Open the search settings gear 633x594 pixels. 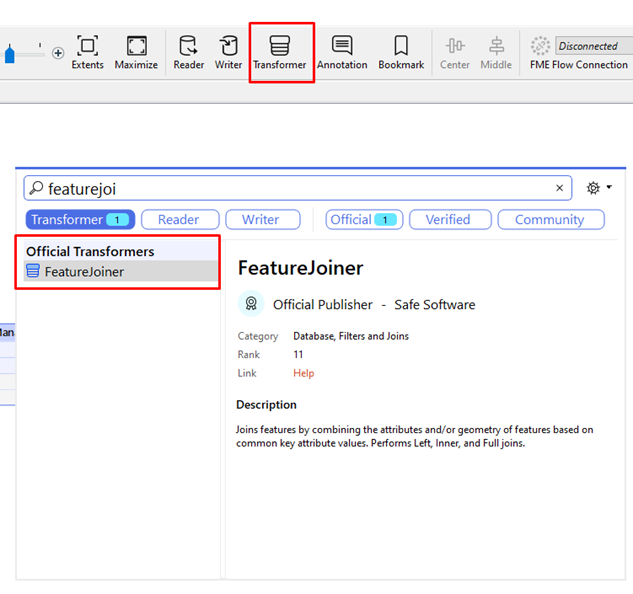click(593, 188)
